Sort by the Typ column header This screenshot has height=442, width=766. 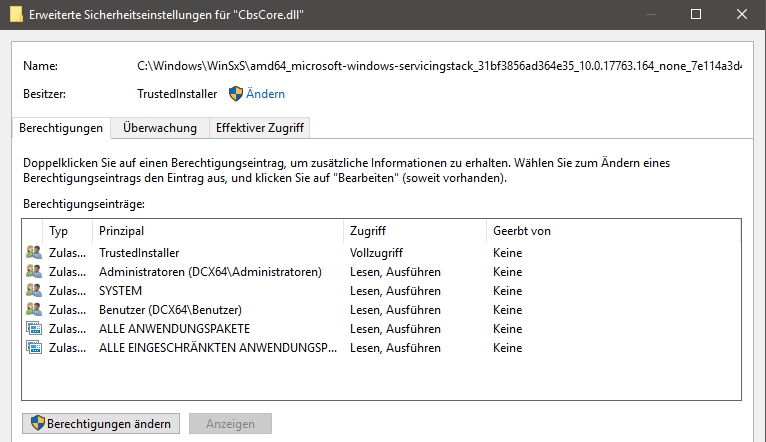click(68, 231)
